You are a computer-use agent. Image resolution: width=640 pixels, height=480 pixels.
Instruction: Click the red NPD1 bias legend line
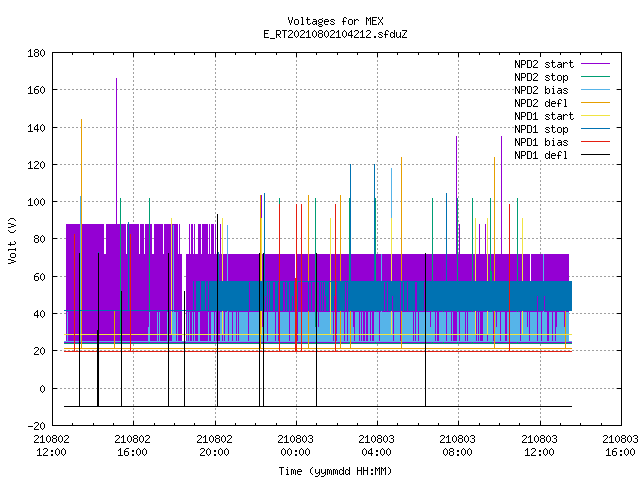595,142
